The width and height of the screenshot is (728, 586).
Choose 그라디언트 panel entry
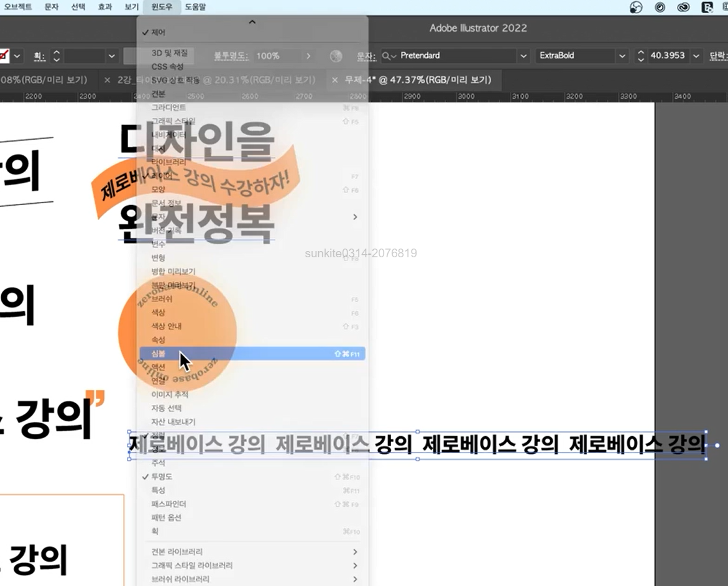click(252, 107)
